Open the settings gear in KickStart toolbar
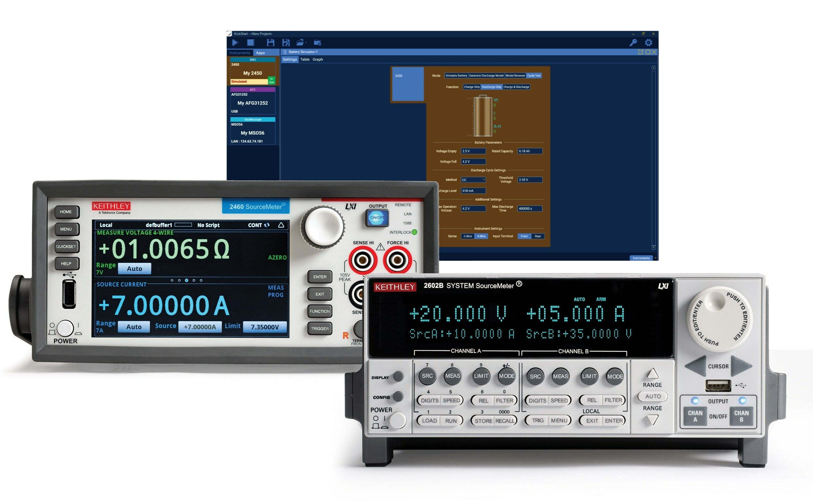The height and width of the screenshot is (504, 813). [x=648, y=42]
